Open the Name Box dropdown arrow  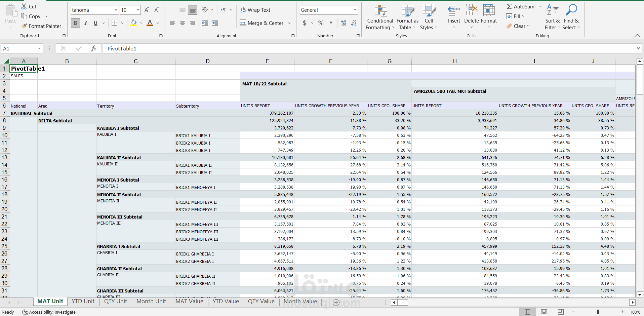point(39,49)
